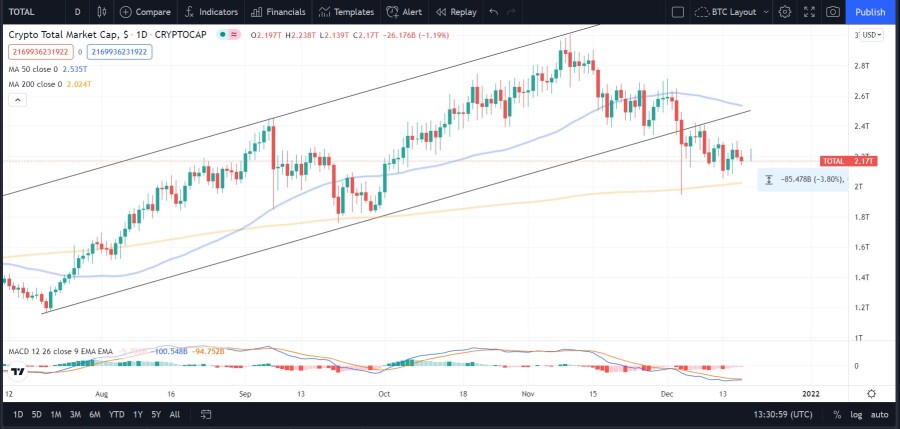Click the blue 2169936231922 price box
This screenshot has width=900, height=429.
[x=119, y=52]
